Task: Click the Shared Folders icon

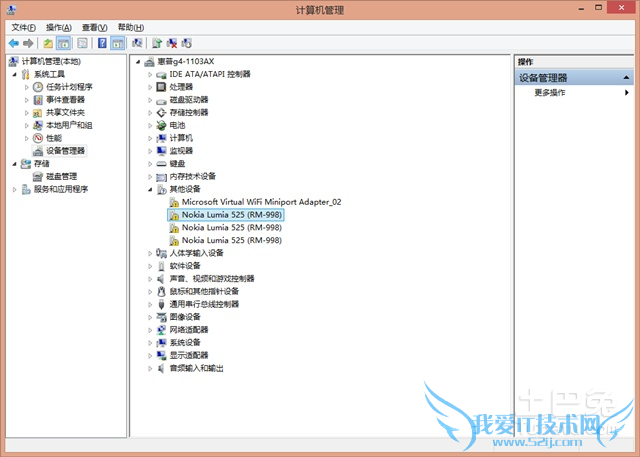Action: click(x=38, y=113)
